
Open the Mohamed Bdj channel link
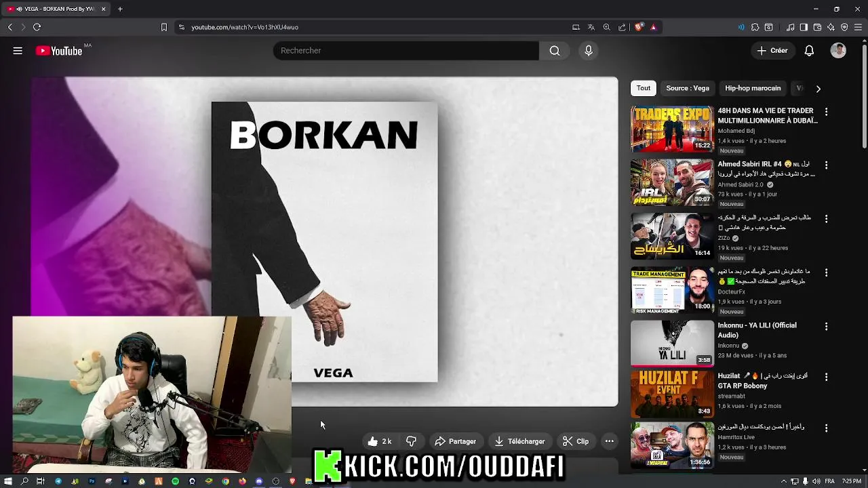click(x=736, y=131)
